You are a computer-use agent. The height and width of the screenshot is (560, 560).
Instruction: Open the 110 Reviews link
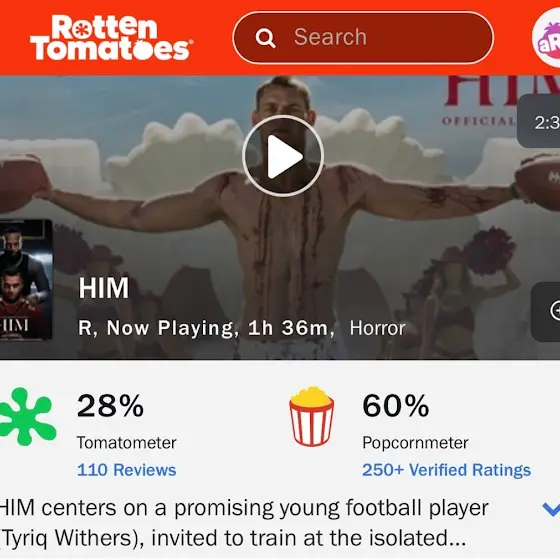pos(126,470)
